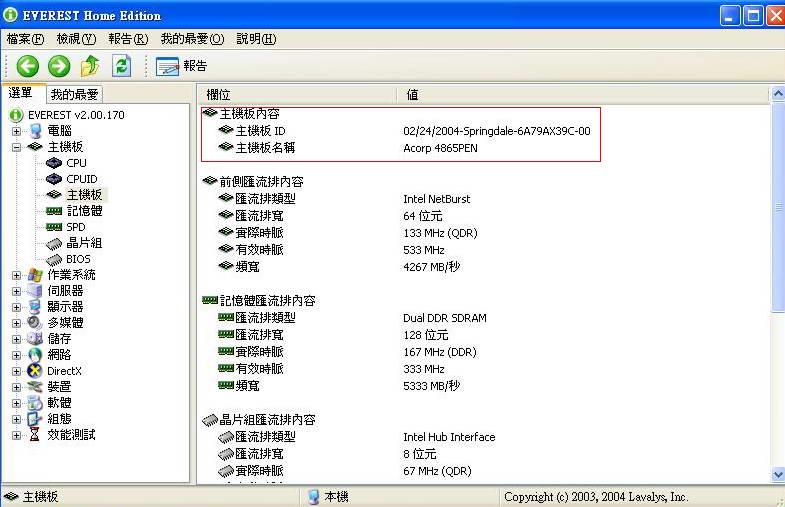The height and width of the screenshot is (507, 785).
Task: Click the 儲存 storage icon
Action: coord(35,339)
